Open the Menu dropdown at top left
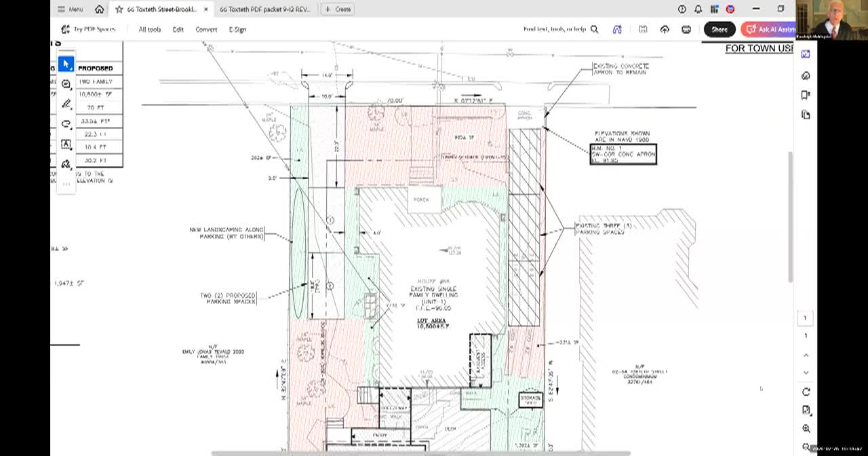 [x=70, y=9]
